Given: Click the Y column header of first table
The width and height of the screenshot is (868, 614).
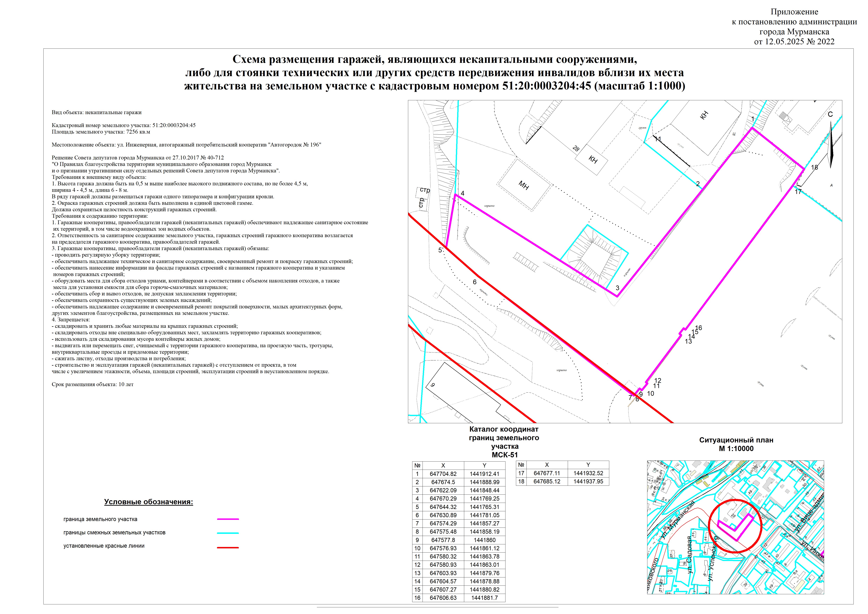Looking at the screenshot, I should coord(484,465).
